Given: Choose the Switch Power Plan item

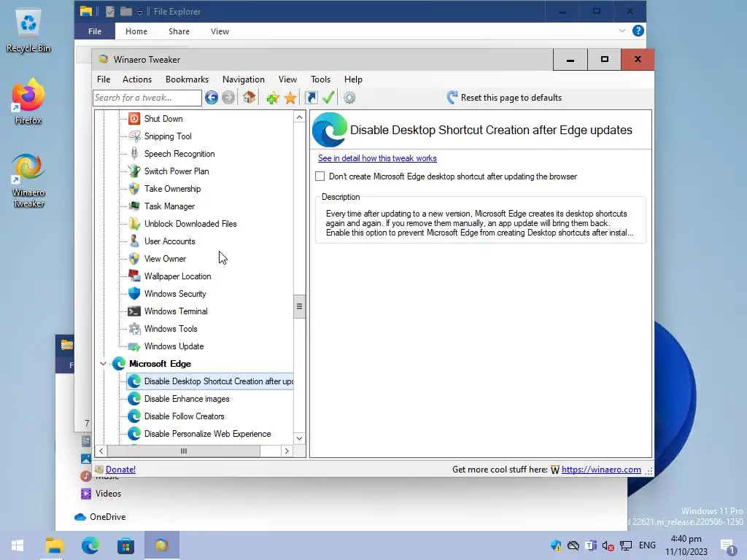Looking at the screenshot, I should click(177, 171).
